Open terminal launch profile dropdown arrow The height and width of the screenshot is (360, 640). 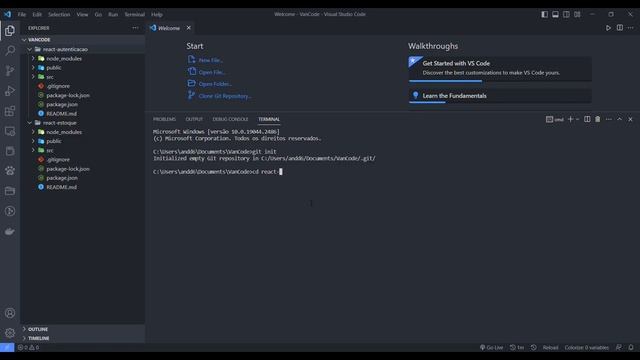(578, 119)
